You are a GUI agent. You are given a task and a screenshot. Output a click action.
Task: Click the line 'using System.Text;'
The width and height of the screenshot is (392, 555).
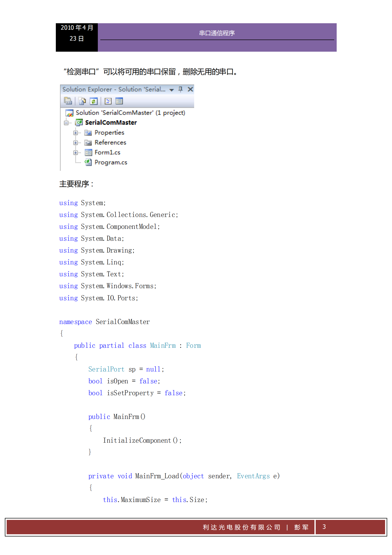click(92, 274)
